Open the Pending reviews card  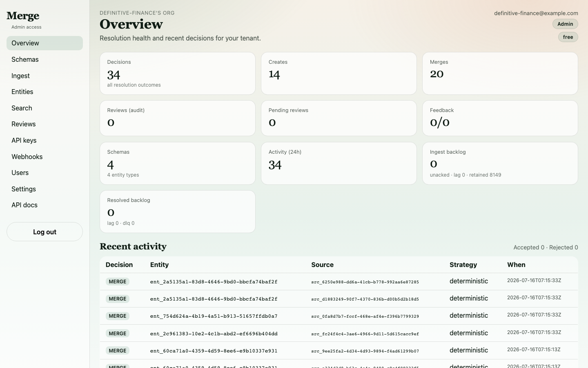tap(339, 118)
